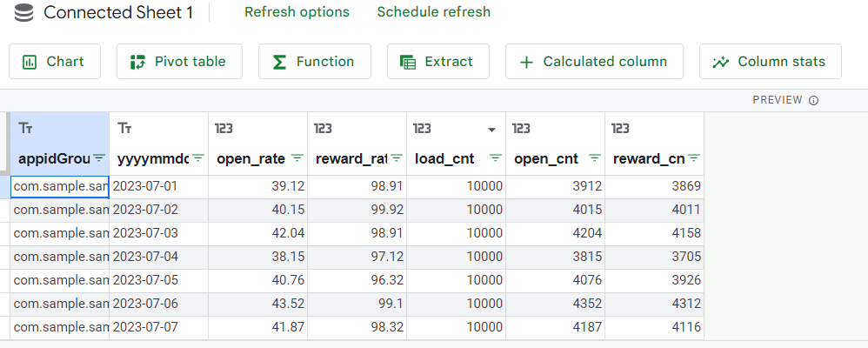
Task: Create a Pivot table
Action: click(179, 62)
